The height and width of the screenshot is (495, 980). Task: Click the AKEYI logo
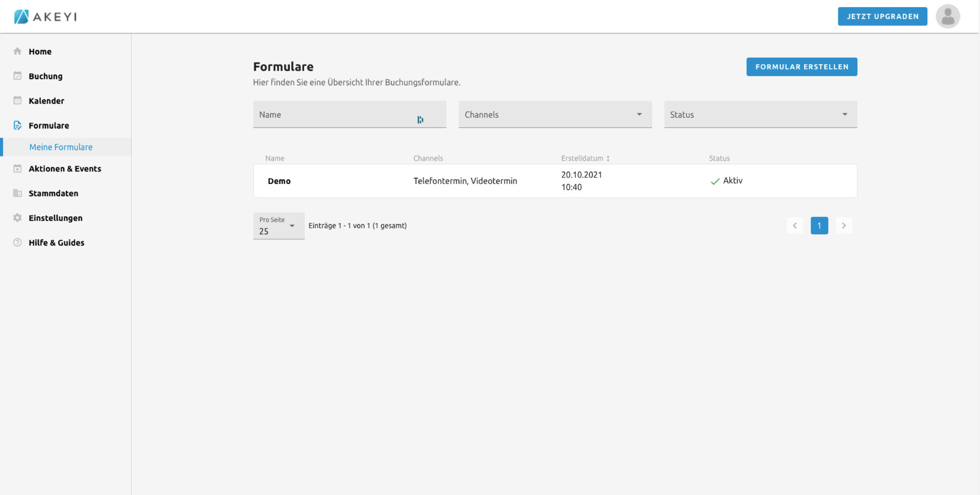[x=46, y=16]
